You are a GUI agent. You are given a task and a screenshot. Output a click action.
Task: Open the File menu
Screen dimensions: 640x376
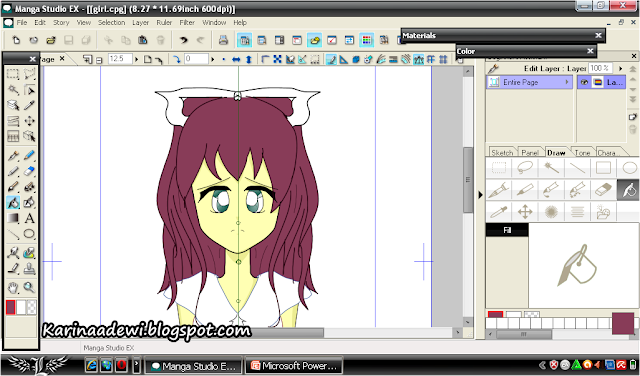[x=22, y=22]
